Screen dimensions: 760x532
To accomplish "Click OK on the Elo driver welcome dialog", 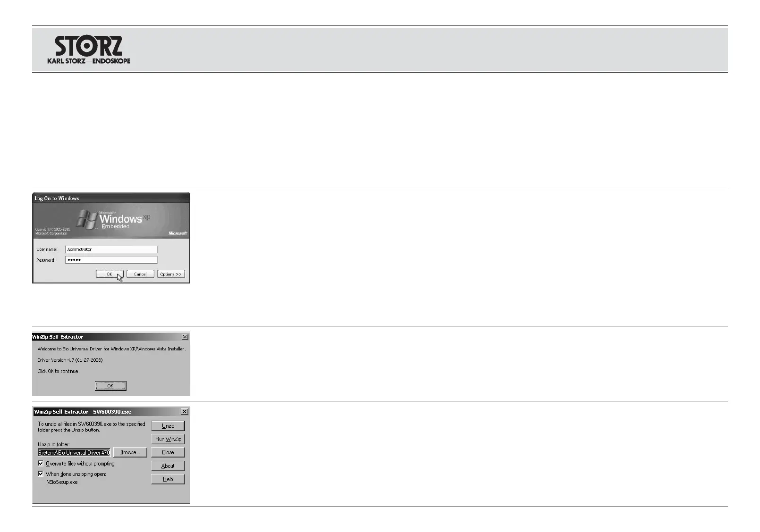I will 110,386.
